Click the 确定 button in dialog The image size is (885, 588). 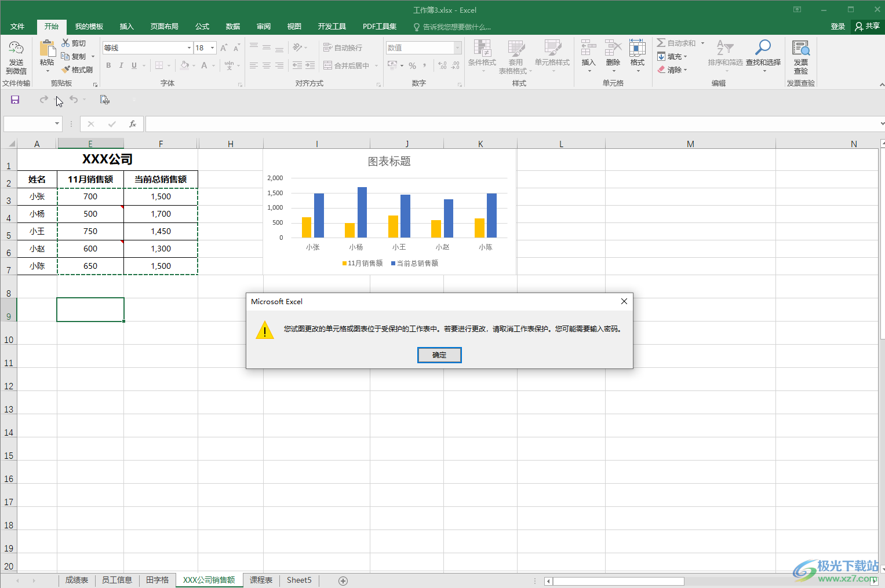[439, 355]
